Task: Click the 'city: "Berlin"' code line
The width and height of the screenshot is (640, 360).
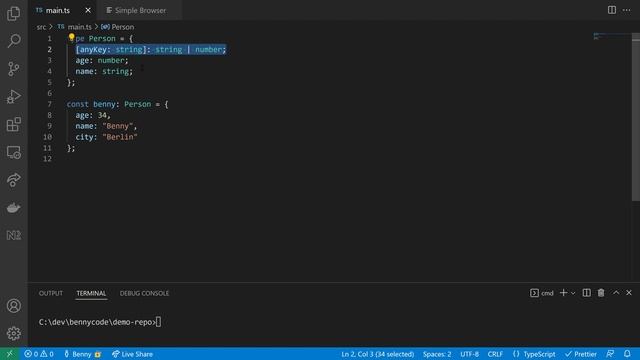Action: pyautogui.click(x=106, y=137)
